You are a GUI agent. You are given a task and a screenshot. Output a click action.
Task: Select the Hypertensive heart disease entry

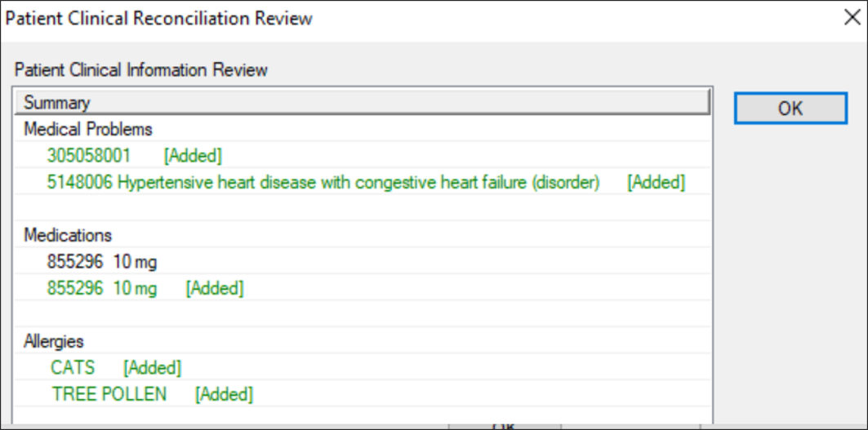[x=323, y=182]
